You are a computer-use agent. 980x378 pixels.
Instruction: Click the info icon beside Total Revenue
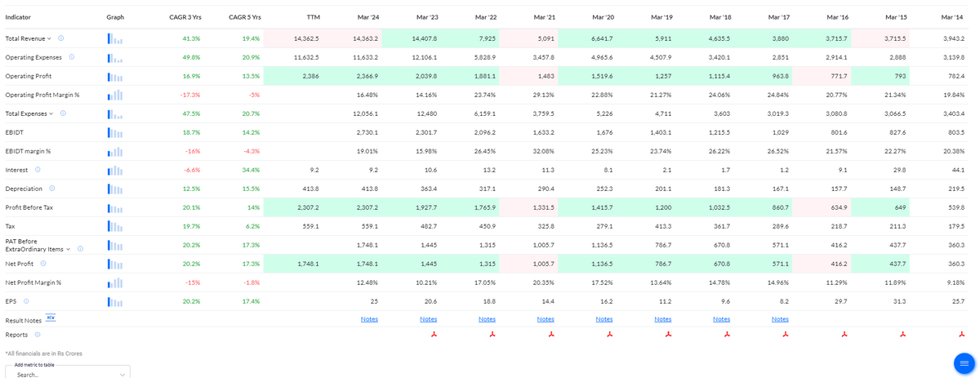click(61, 38)
